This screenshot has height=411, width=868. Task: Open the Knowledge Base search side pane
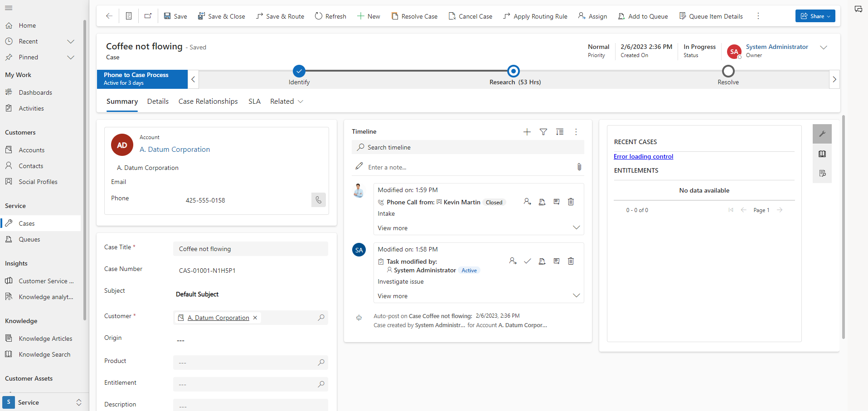pos(822,154)
